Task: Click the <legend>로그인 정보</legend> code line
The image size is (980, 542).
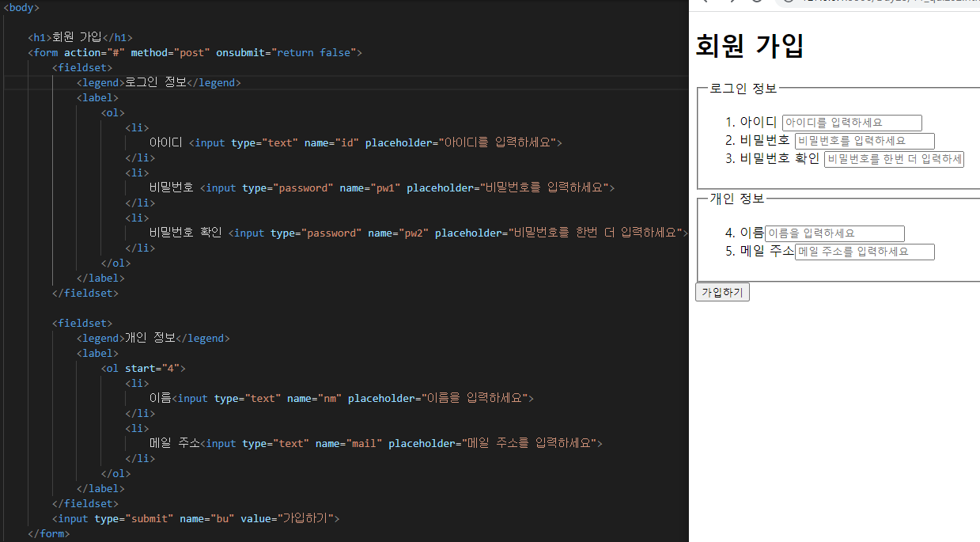Action: 158,82
